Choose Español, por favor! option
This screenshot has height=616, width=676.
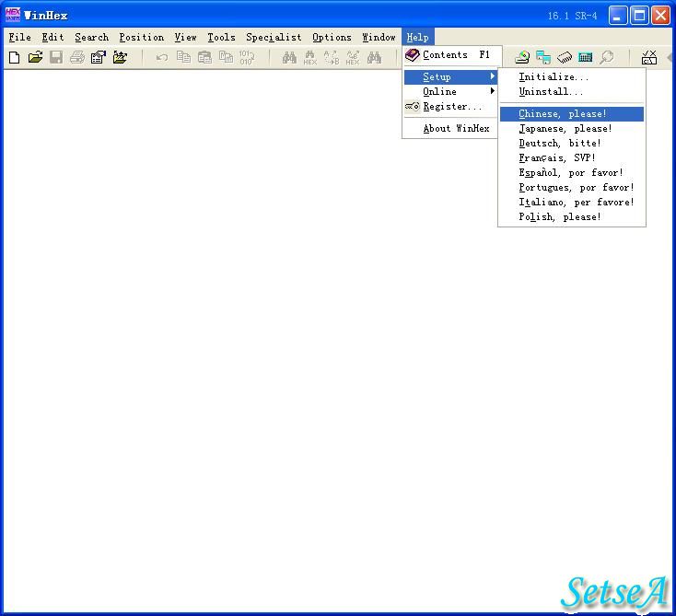tap(572, 173)
